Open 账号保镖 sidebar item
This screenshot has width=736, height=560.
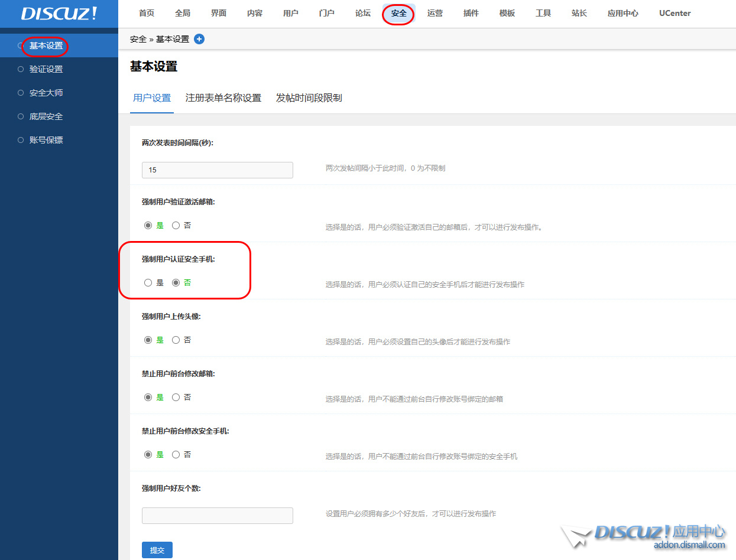click(46, 140)
